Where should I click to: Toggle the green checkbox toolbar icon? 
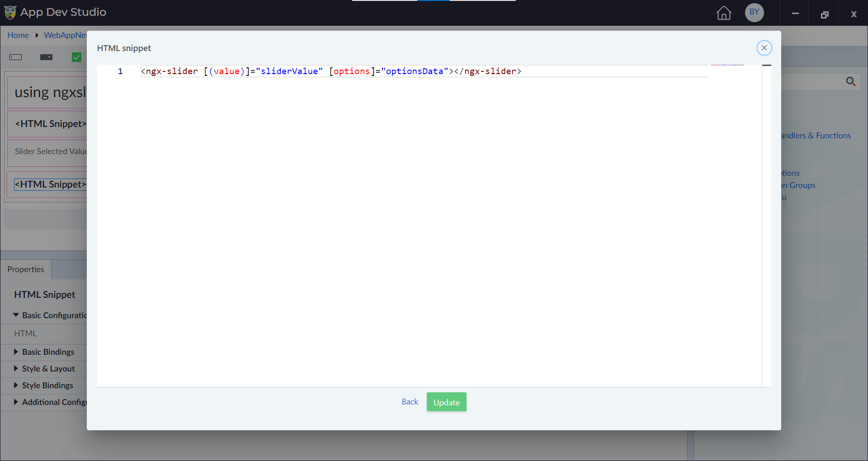pyautogui.click(x=76, y=57)
